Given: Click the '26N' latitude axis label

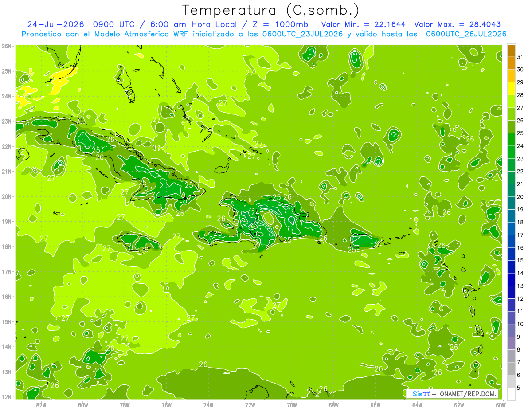Looking at the screenshot, I should 7,46.
